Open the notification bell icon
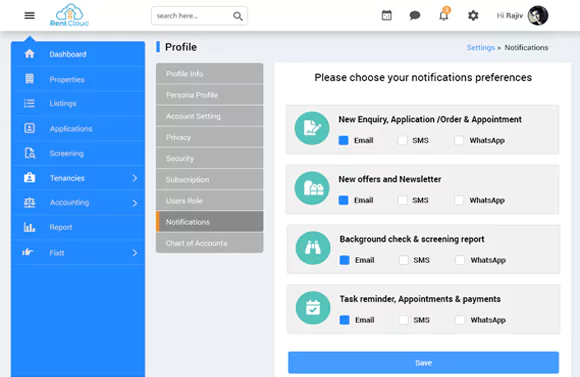Viewport: 580px width, 377px height. 444,15
